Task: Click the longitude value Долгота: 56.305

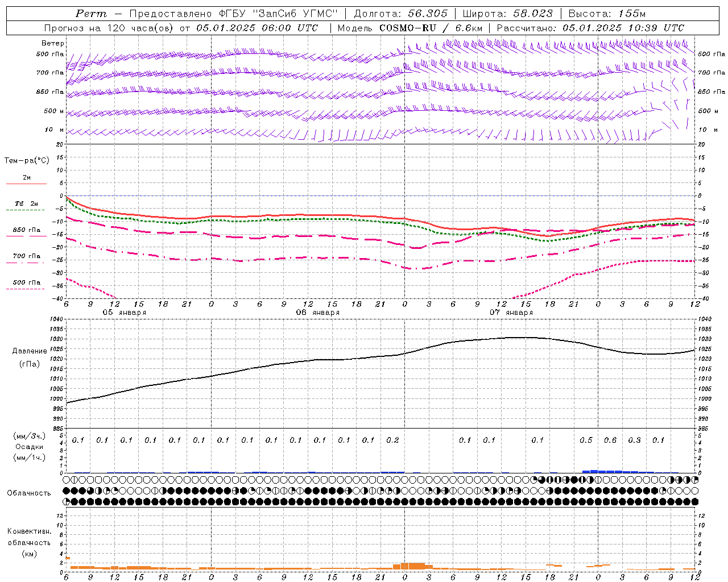Action: click(401, 14)
